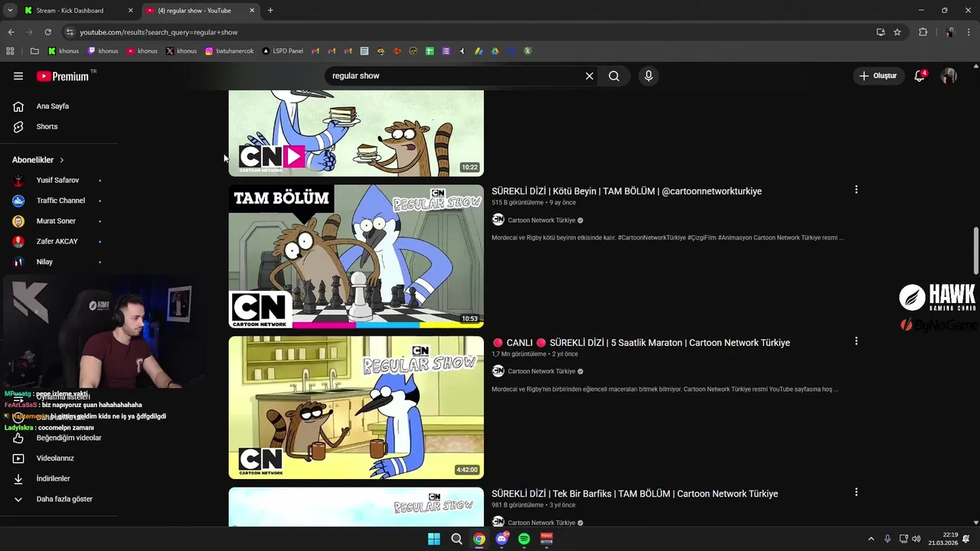980x551 pixels.
Task: Open the Chrome three-dot menu
Action: click(x=969, y=32)
